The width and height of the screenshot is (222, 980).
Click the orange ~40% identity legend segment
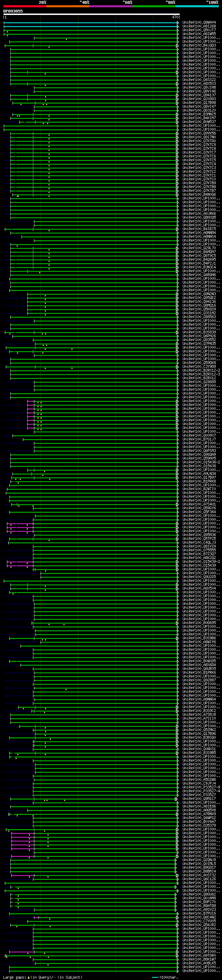pyautogui.click(x=68, y=6)
